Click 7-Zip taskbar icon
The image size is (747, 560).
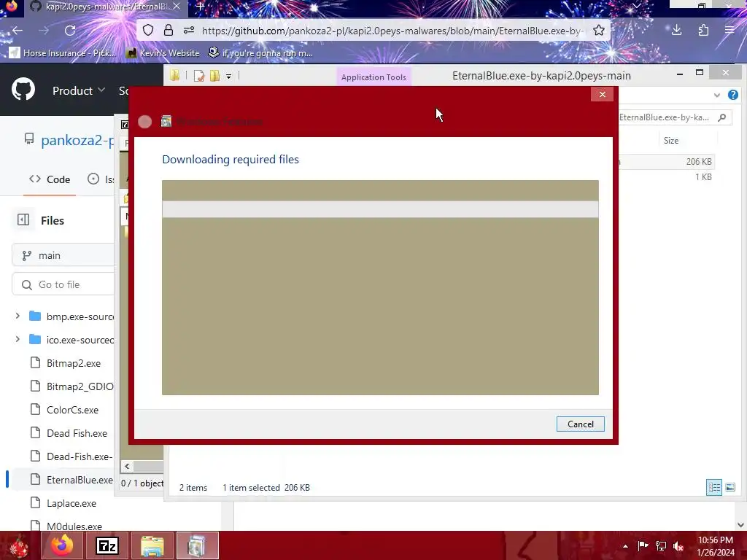tap(107, 545)
